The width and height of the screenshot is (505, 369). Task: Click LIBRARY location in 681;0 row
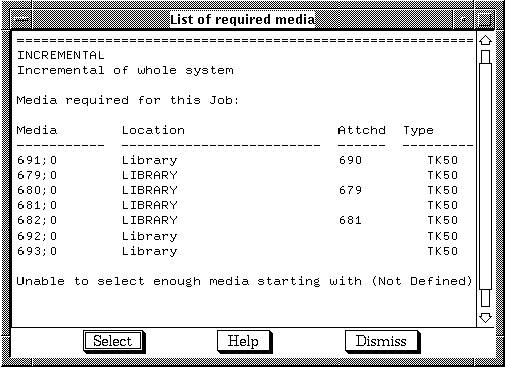pos(150,205)
